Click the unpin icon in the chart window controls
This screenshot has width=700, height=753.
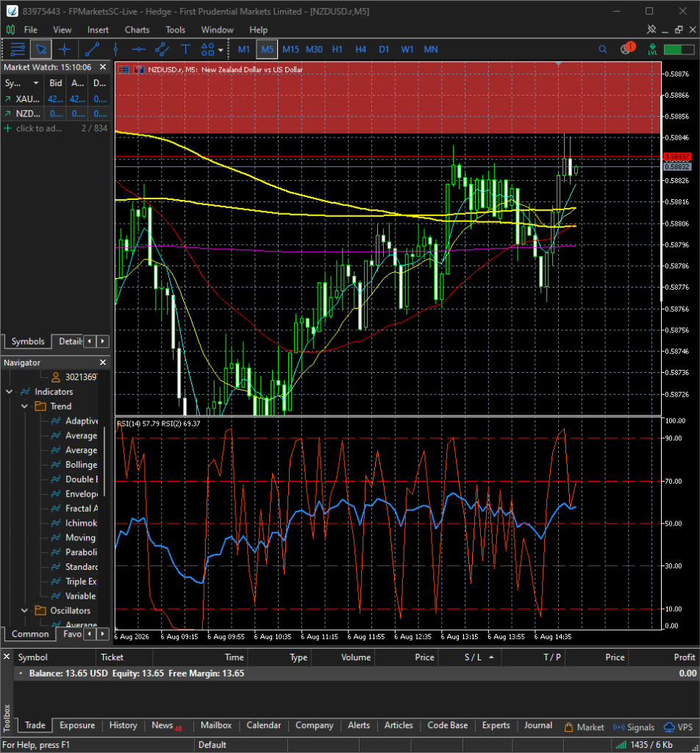point(651,29)
